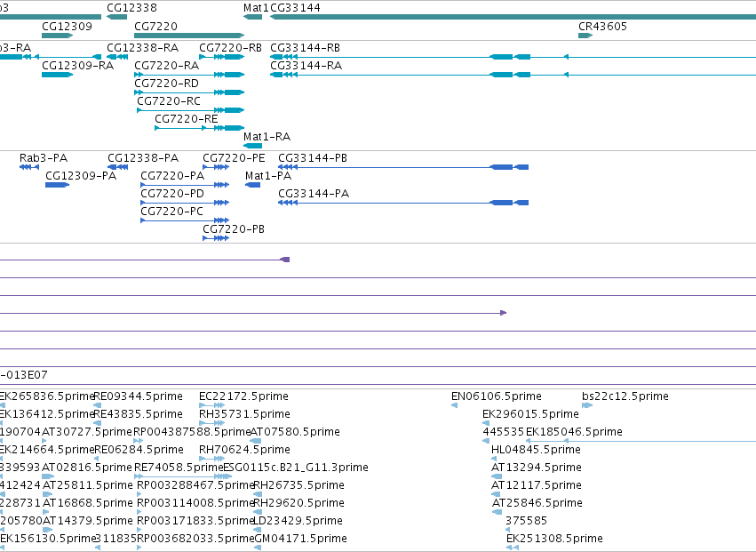The height and width of the screenshot is (552, 756).
Task: Select the GM04171.5prime EST label
Action: [300, 539]
